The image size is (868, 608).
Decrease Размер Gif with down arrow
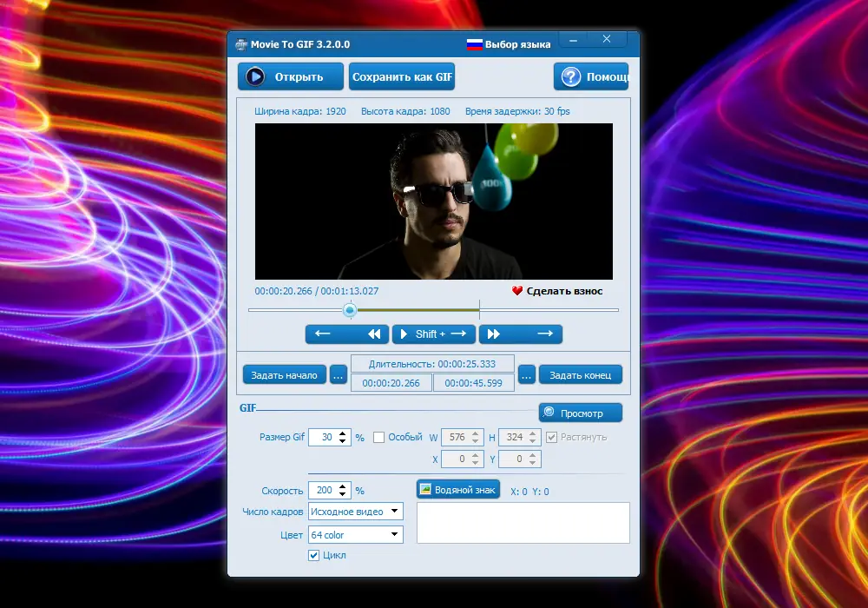(x=343, y=440)
